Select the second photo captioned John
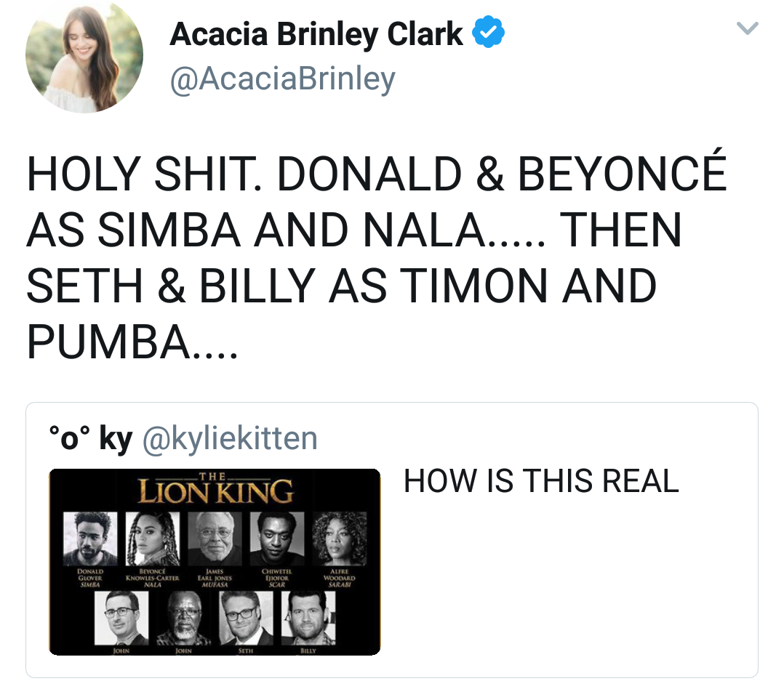Viewport: 784px width, 697px height. coord(183,618)
